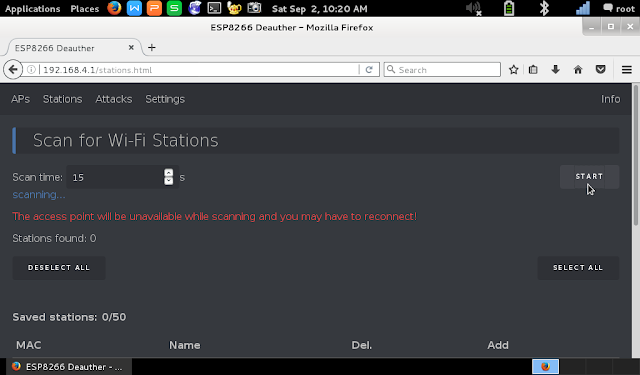Launch Firefox from the top panel
This screenshot has height=375, width=640.
[x=114, y=8]
